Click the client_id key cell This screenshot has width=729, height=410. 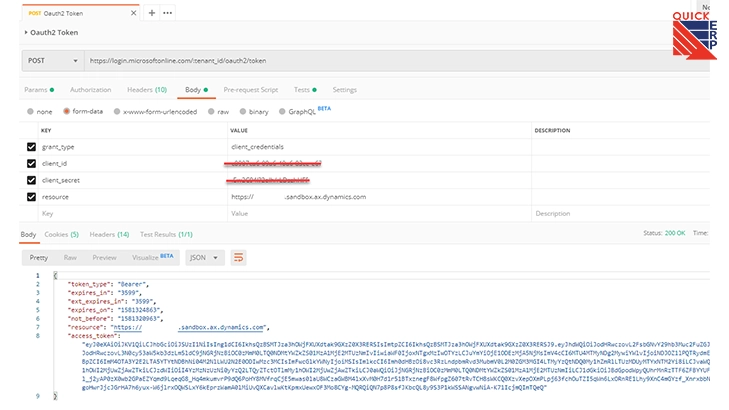133,164
